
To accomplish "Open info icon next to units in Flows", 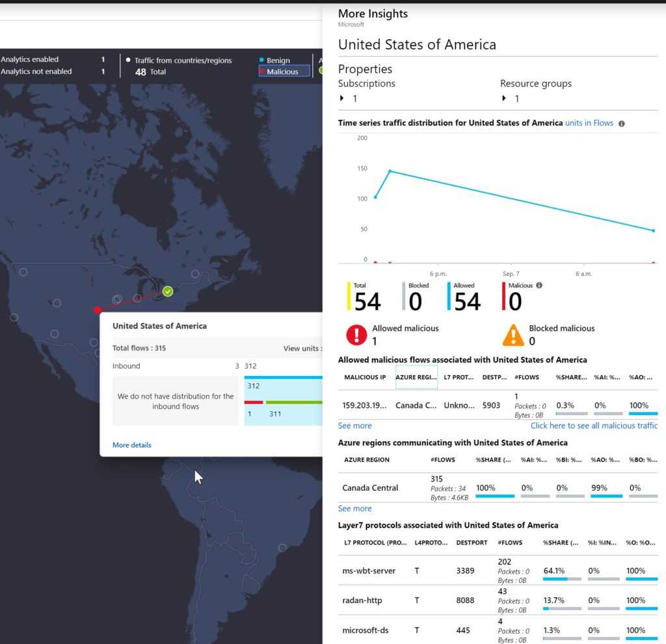I will tap(621, 124).
